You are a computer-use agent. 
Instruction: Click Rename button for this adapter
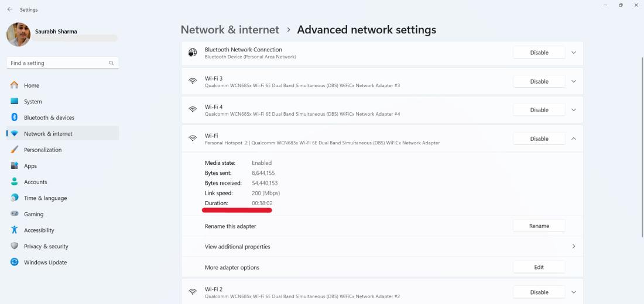point(539,226)
